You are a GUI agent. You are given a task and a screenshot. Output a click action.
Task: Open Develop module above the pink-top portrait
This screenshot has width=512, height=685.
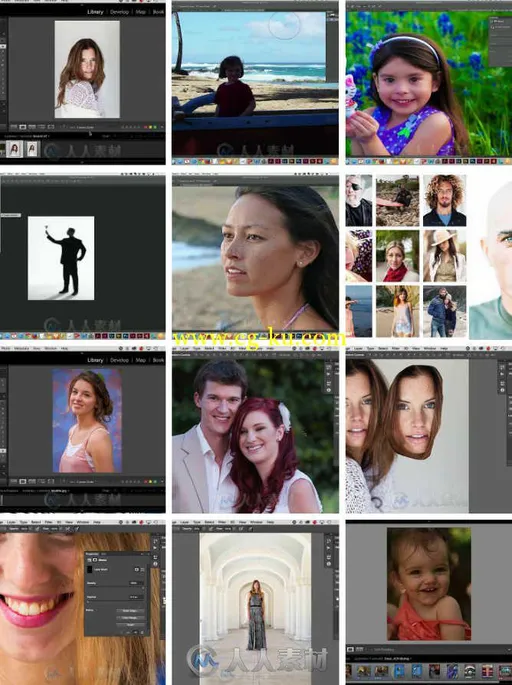(119, 360)
